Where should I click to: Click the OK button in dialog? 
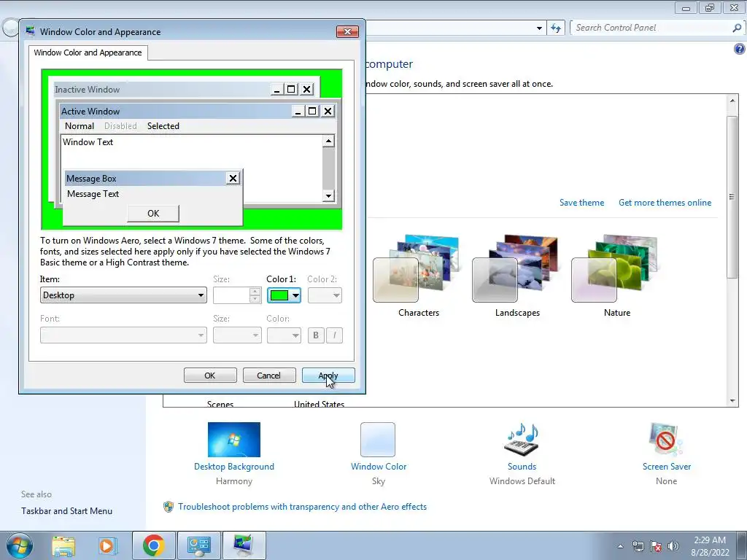pyautogui.click(x=210, y=376)
